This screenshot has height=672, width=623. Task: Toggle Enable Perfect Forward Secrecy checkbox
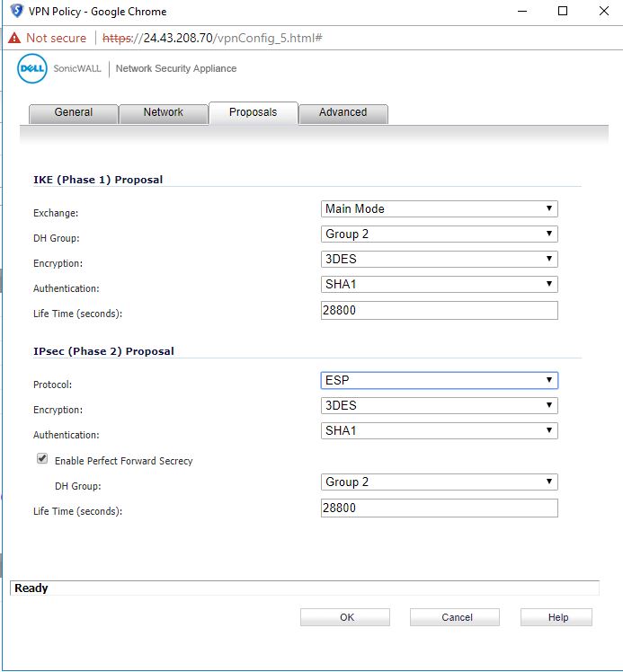tap(42, 459)
